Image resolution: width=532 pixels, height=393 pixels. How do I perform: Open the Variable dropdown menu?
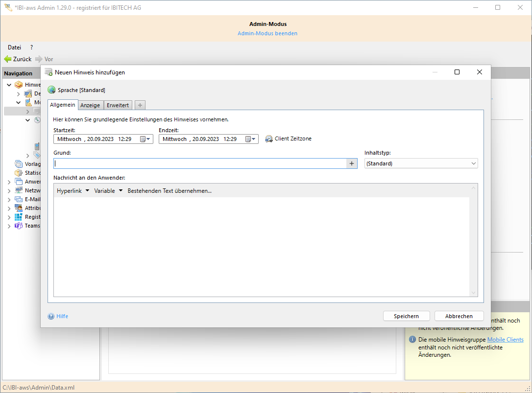(x=108, y=191)
